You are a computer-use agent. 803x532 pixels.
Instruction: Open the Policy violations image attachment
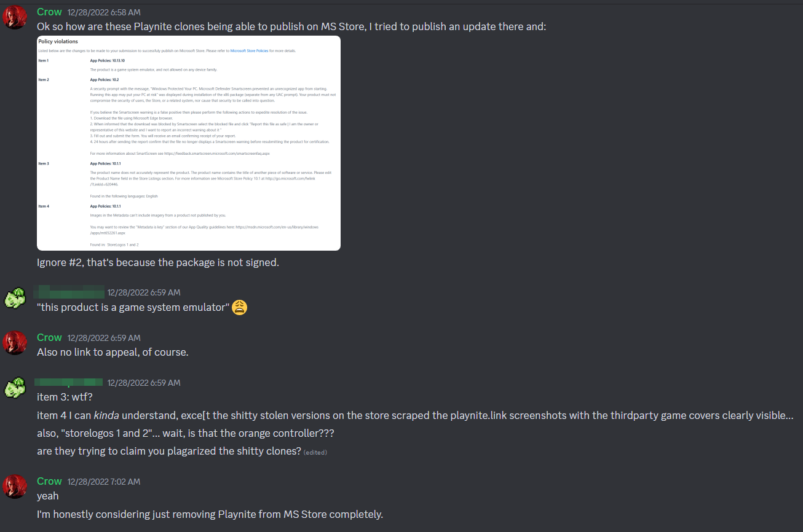pyautogui.click(x=189, y=143)
